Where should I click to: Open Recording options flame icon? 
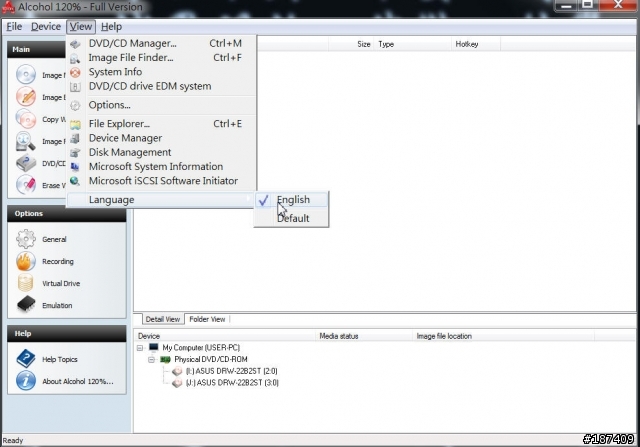pos(26,261)
